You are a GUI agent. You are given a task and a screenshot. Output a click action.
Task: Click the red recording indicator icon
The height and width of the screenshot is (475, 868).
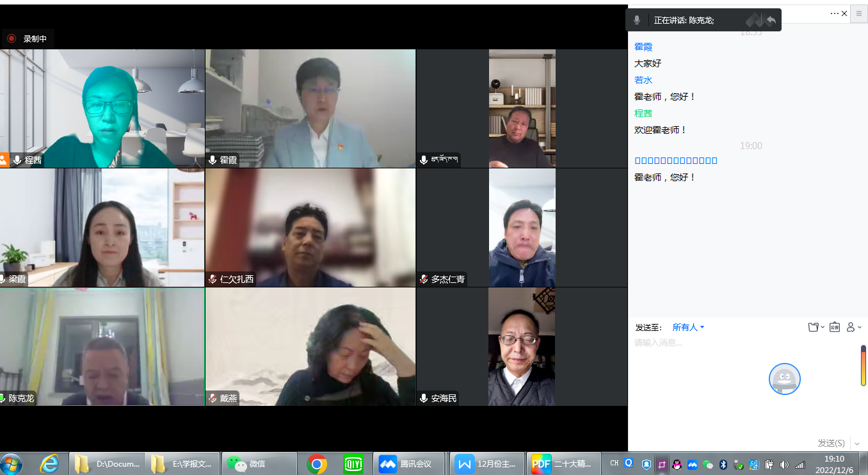[x=12, y=38]
